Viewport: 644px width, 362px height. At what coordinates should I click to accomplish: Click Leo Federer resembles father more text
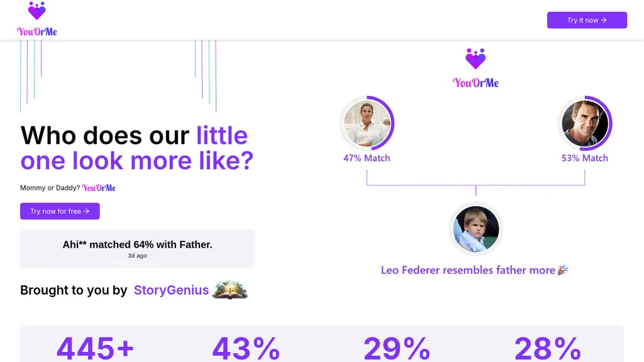tap(468, 270)
